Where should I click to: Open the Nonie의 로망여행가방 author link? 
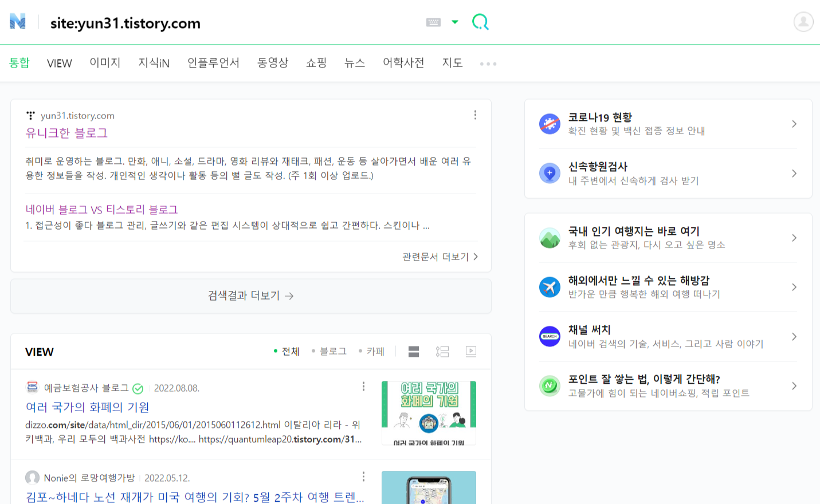pos(89,478)
